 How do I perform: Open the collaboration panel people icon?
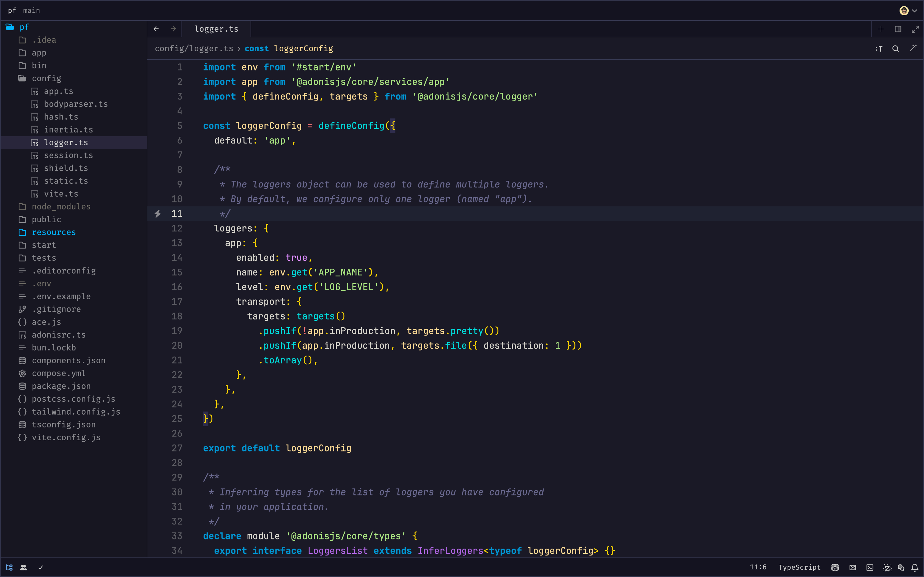point(24,568)
